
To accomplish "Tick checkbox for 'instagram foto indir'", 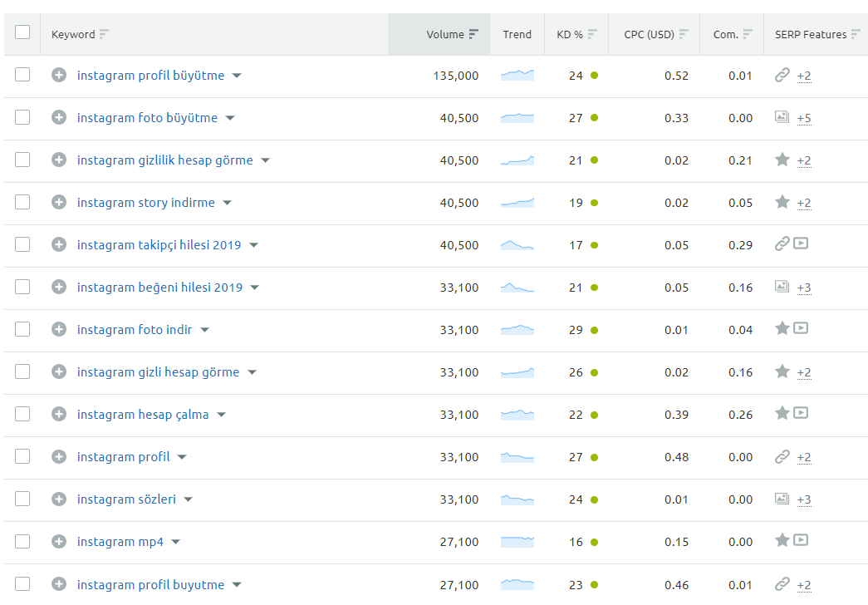I will (x=22, y=329).
